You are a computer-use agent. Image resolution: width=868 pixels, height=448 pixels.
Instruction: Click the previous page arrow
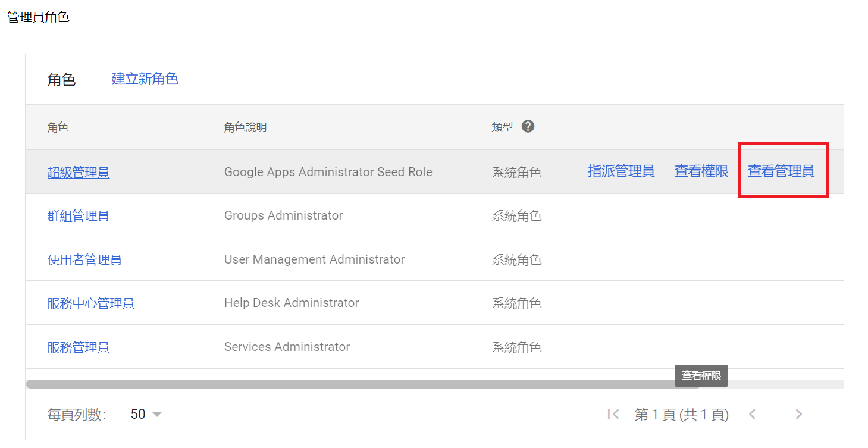point(753,414)
